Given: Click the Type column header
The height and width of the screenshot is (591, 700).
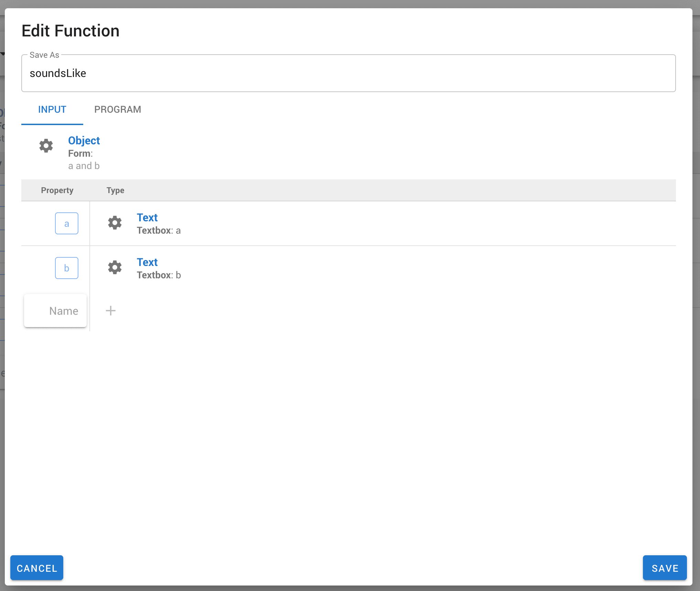Looking at the screenshot, I should click(x=115, y=190).
